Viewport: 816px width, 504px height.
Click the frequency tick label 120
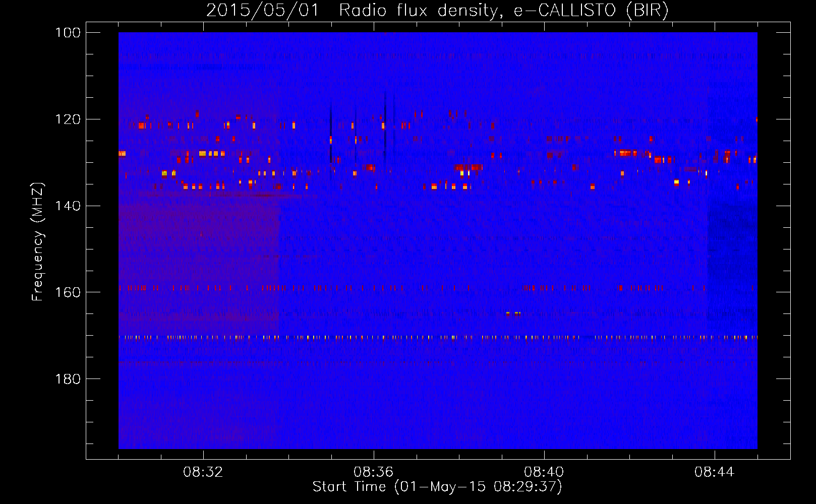68,119
